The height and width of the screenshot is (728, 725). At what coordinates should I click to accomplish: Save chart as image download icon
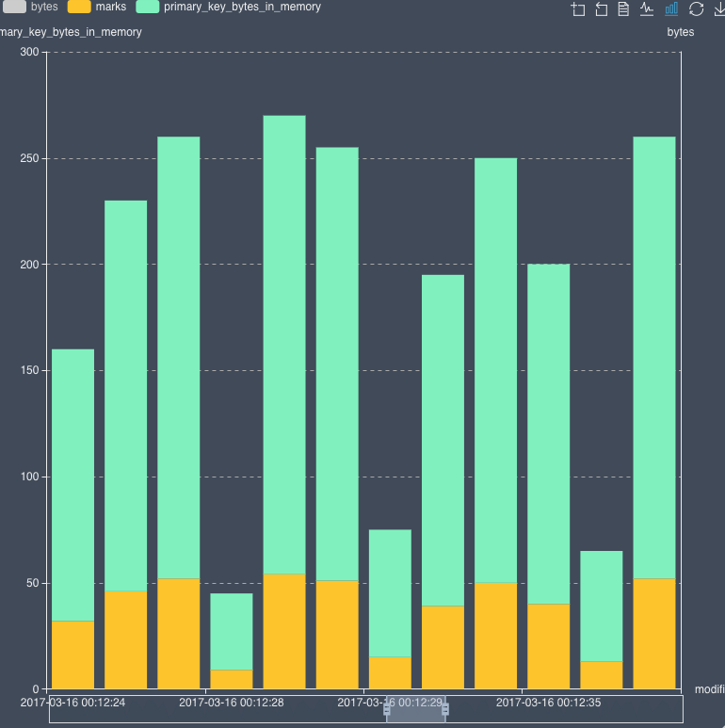tap(719, 9)
